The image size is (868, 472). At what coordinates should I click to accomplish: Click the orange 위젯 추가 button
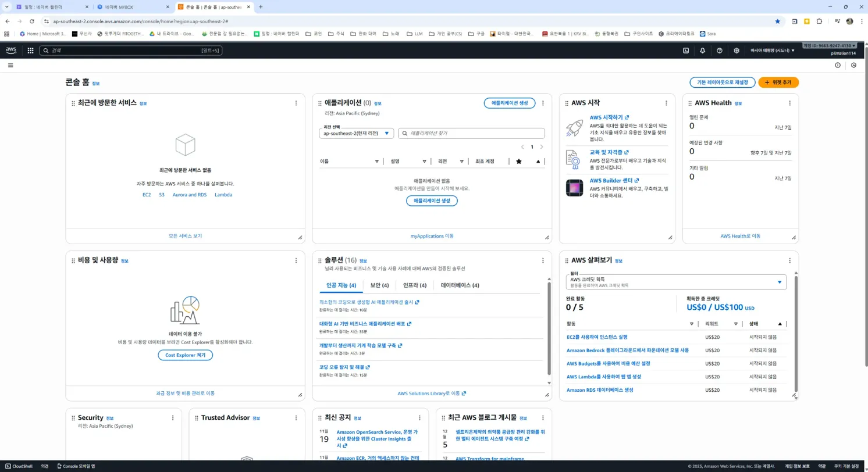[778, 83]
